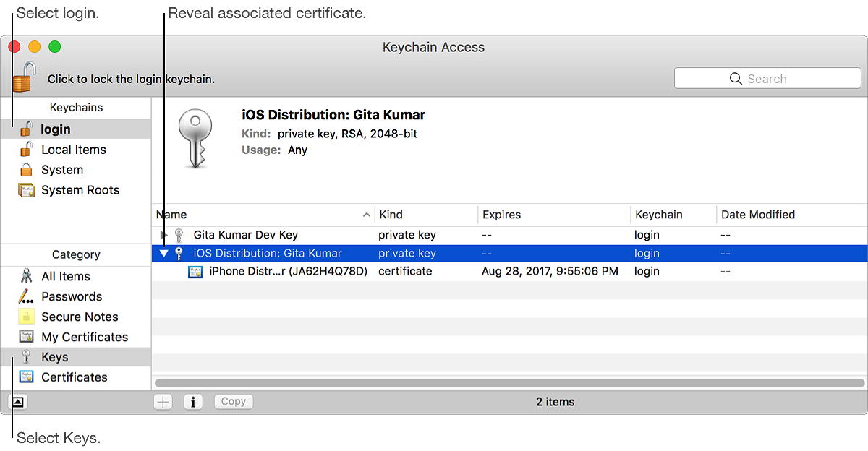Select the System Roots certificate folder icon
Screen dimensions: 868x451
point(26,190)
